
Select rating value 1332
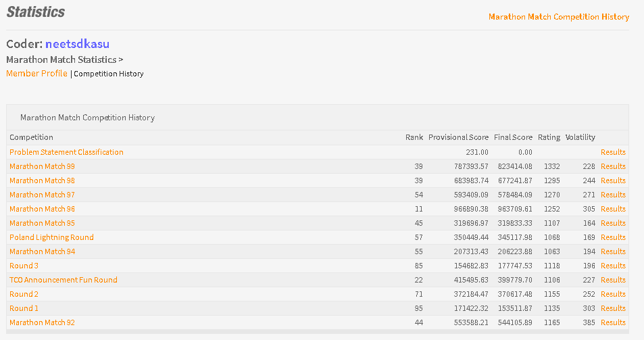click(552, 166)
